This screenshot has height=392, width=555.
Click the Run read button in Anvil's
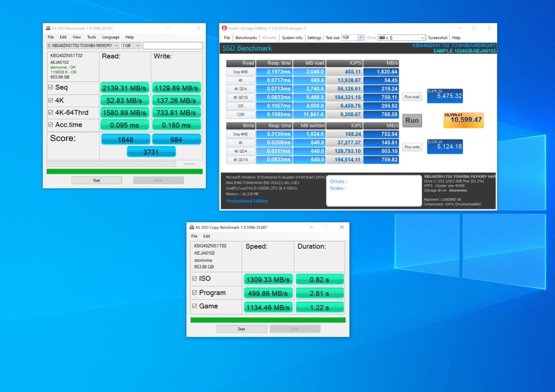(412, 97)
